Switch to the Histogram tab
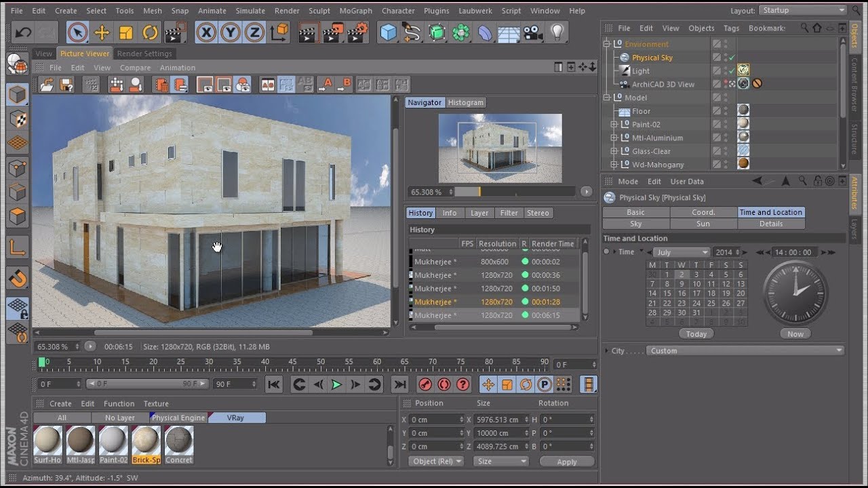This screenshot has width=868, height=488. (x=466, y=102)
